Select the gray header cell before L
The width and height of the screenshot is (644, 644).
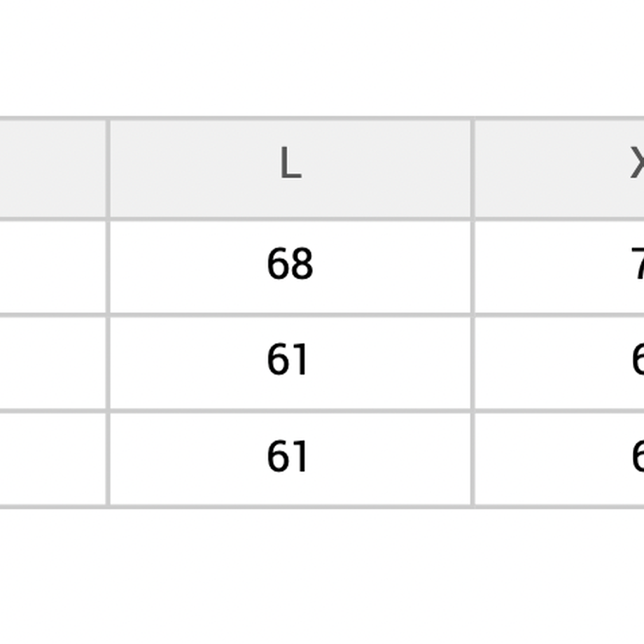[x=52, y=169]
